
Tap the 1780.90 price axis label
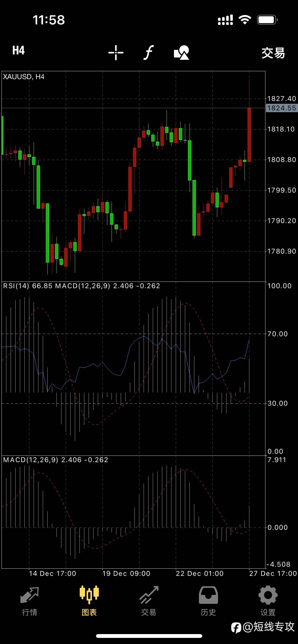click(x=282, y=251)
